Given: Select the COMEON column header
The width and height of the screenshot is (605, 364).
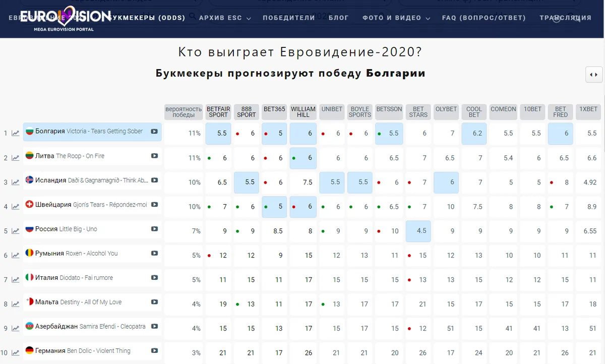Looking at the screenshot, I should pos(503,112).
